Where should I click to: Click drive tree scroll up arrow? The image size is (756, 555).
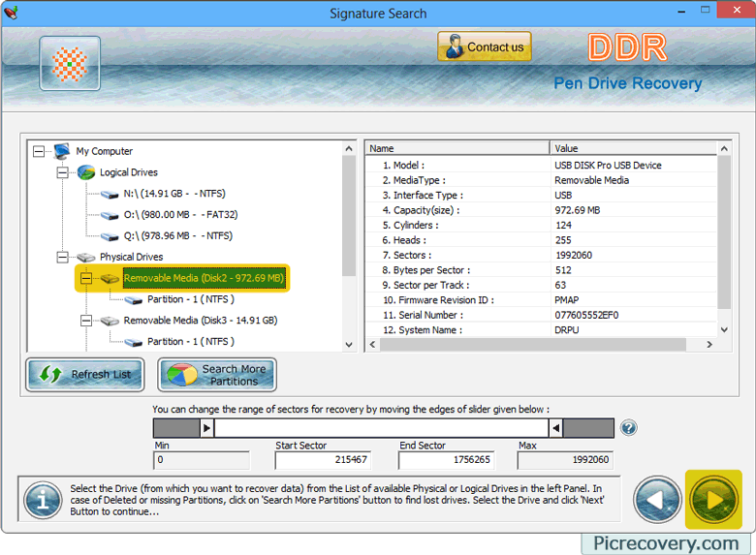tap(349, 148)
